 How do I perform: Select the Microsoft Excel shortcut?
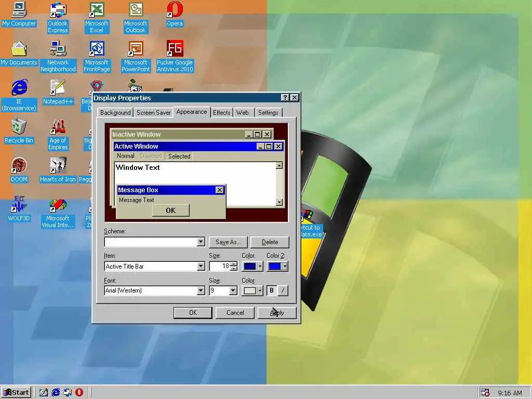(x=97, y=18)
